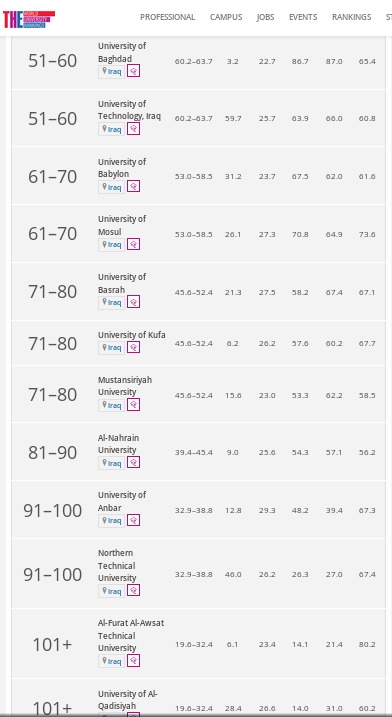Click the purple badge icon for Al-Nahrain University

pyautogui.click(x=133, y=463)
